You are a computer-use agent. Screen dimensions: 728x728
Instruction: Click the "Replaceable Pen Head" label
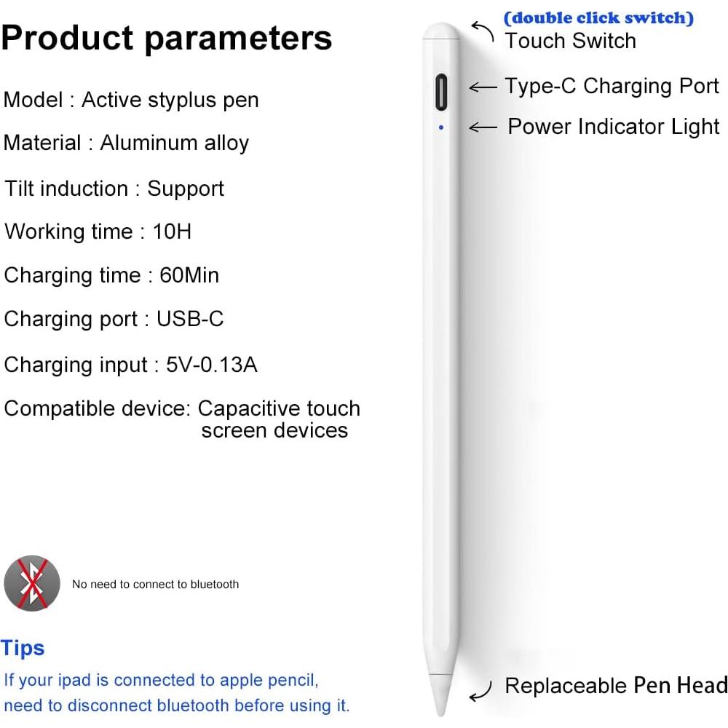coord(616,686)
